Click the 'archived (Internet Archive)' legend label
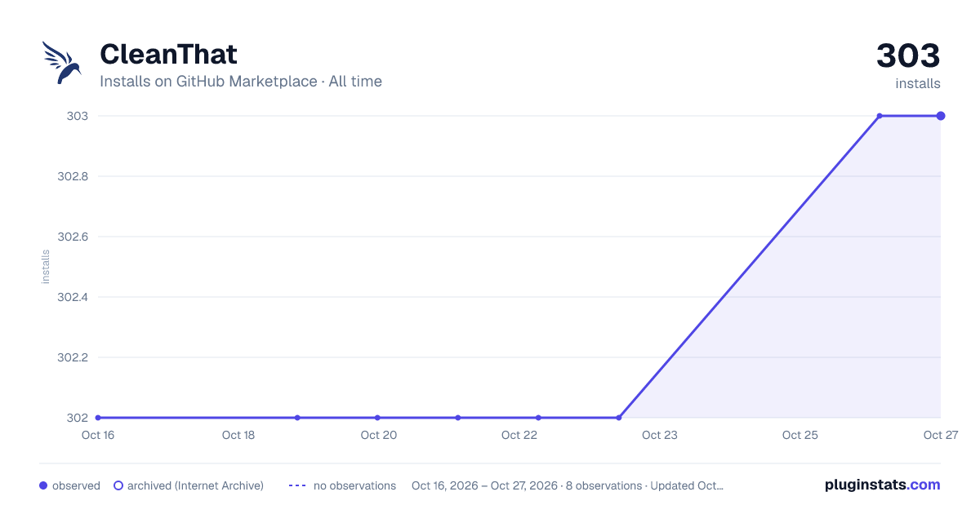980x514 pixels. tap(195, 485)
